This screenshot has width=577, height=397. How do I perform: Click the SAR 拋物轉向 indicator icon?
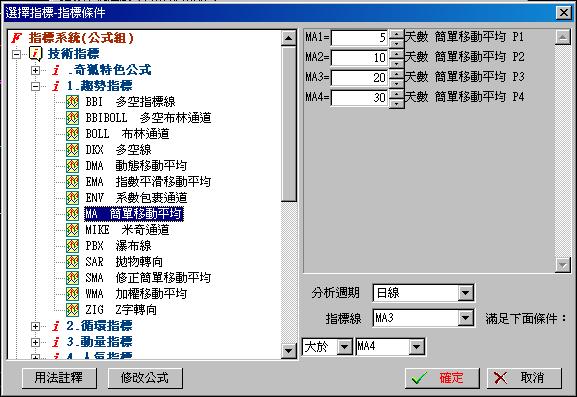(72, 262)
